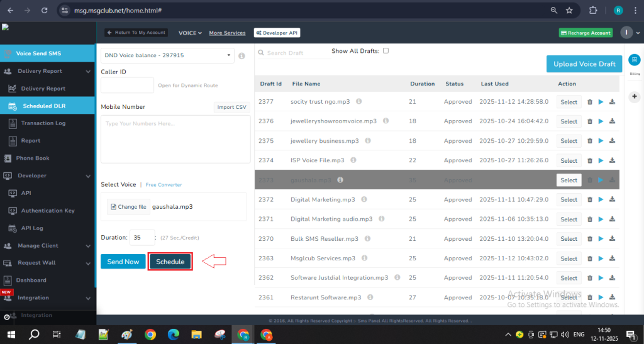Open Transaction Log in the sidebar

click(43, 123)
